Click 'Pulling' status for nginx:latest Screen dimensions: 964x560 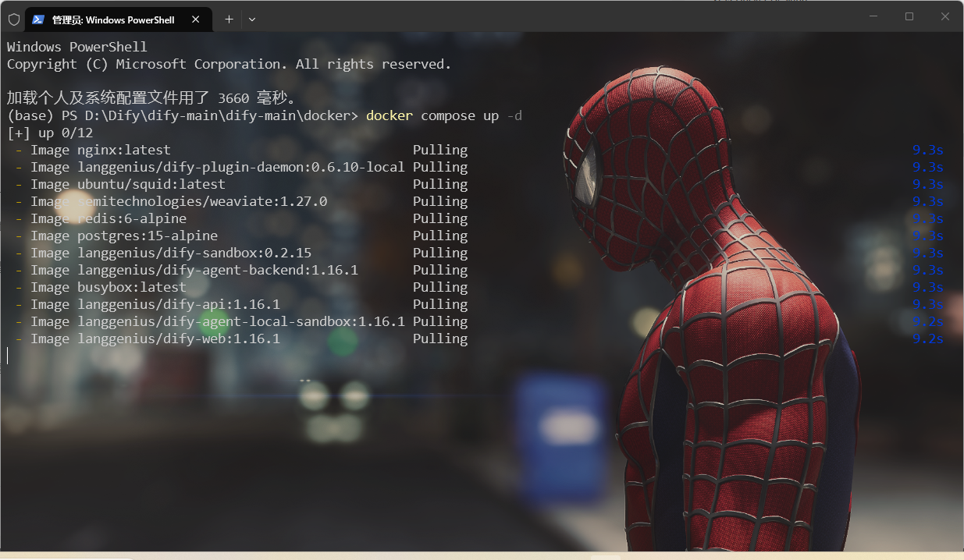coord(440,150)
